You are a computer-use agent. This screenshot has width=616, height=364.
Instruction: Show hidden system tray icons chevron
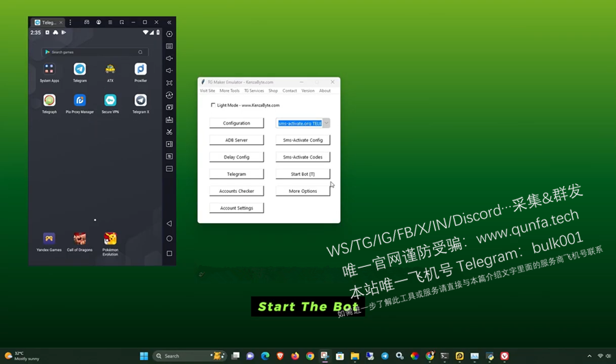pyautogui.click(x=589, y=356)
